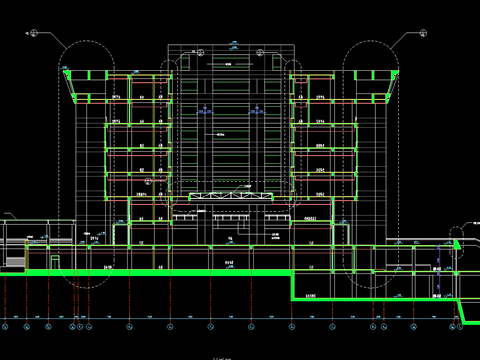
Task: Click the drawing title text at bottom center
Action: pyautogui.click(x=222, y=359)
